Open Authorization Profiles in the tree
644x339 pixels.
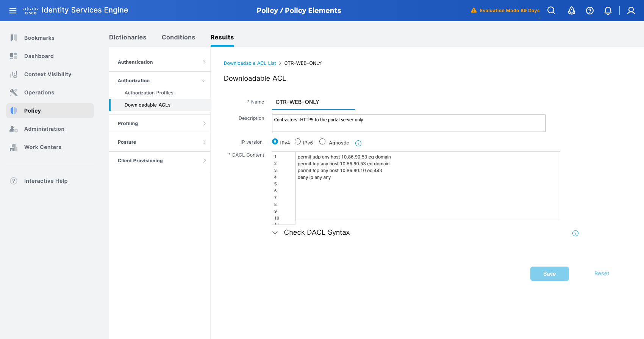pyautogui.click(x=149, y=93)
